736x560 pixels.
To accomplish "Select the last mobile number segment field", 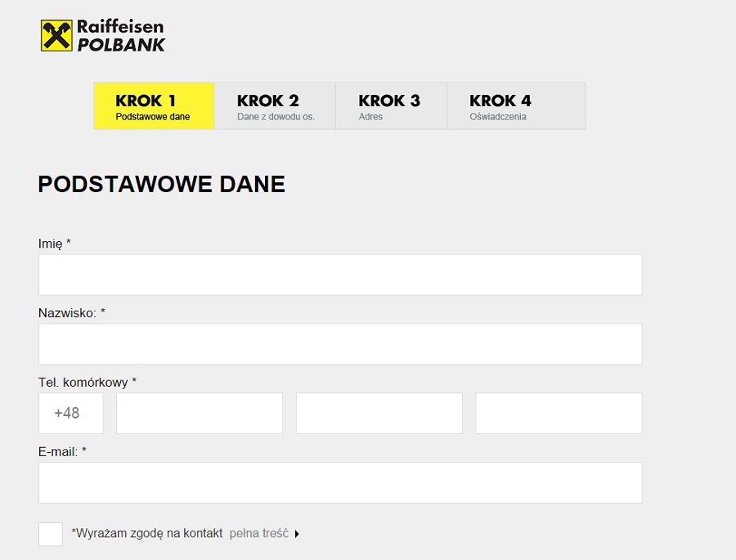I will pyautogui.click(x=559, y=413).
